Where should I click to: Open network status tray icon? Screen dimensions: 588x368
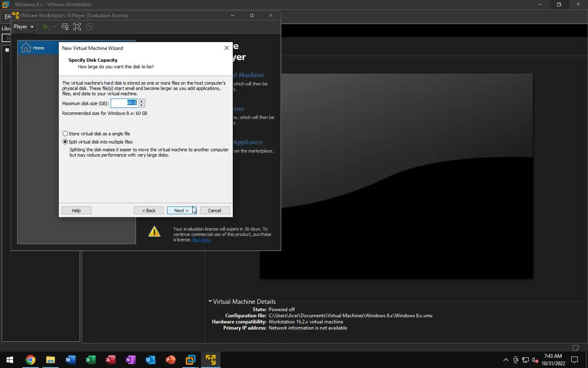(x=526, y=360)
